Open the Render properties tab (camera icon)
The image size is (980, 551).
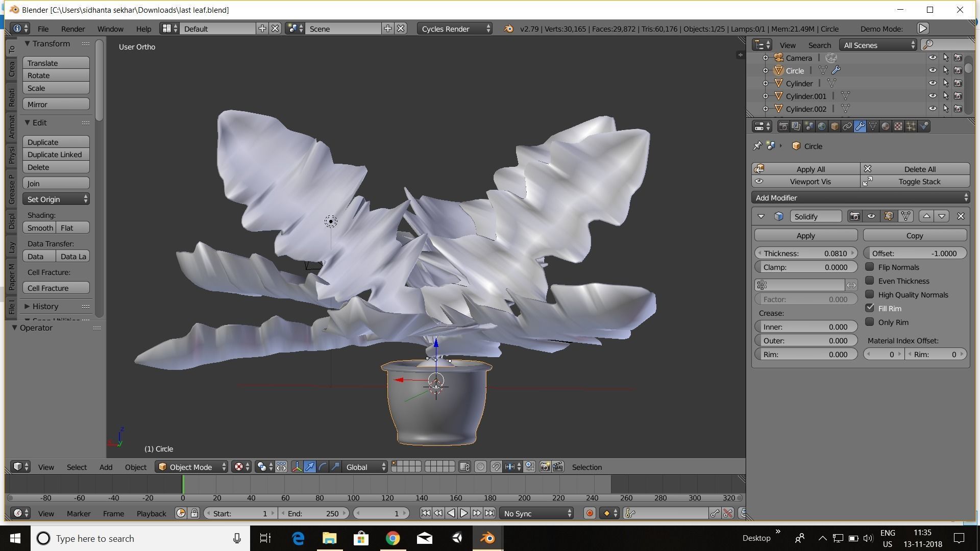click(783, 127)
